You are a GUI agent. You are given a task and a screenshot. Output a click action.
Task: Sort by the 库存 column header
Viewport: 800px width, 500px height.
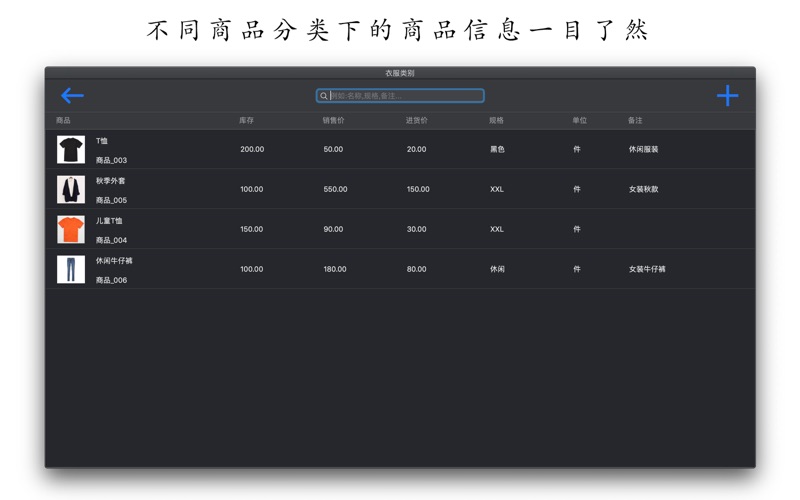click(246, 121)
